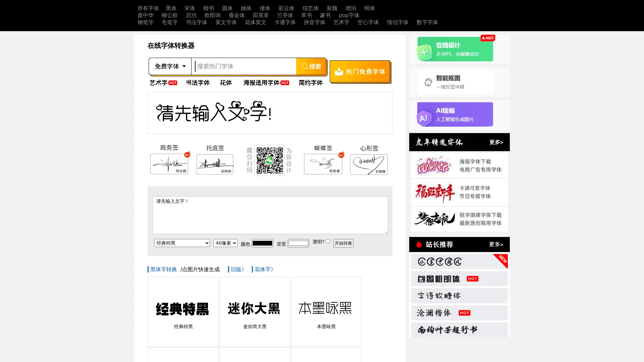Click 更多> next to 站长推荐

click(x=496, y=244)
